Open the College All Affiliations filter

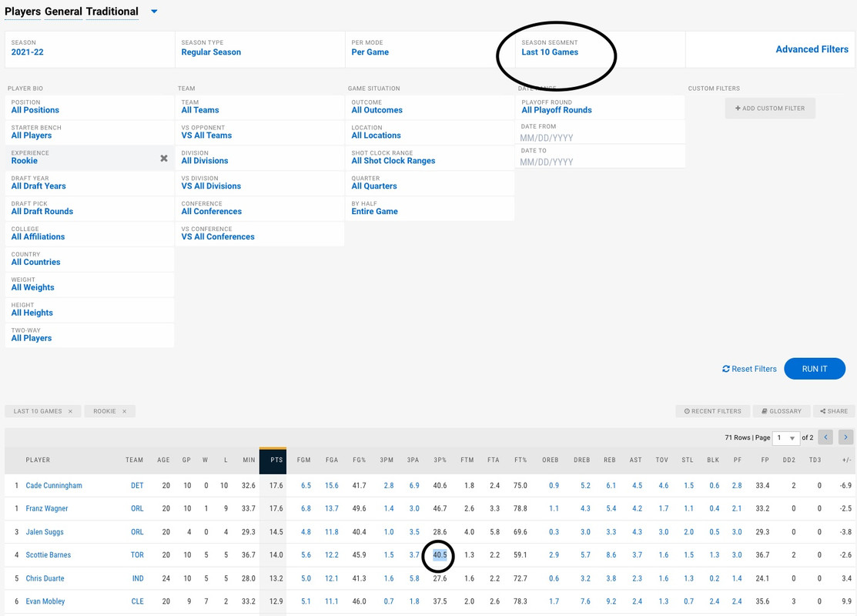(x=89, y=234)
